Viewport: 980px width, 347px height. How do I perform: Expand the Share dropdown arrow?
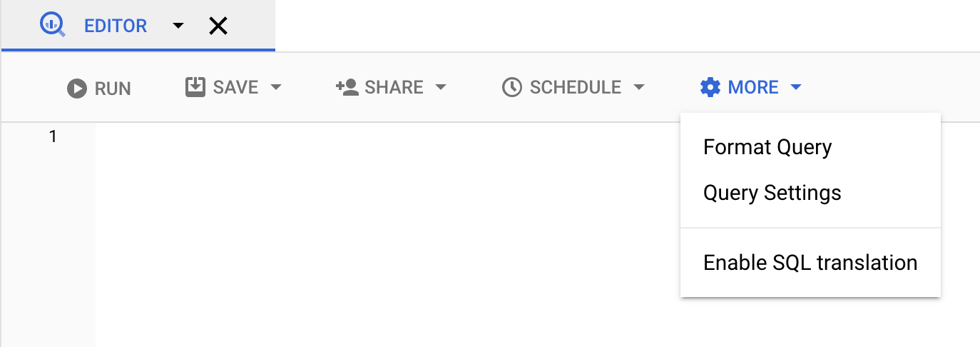tap(441, 88)
